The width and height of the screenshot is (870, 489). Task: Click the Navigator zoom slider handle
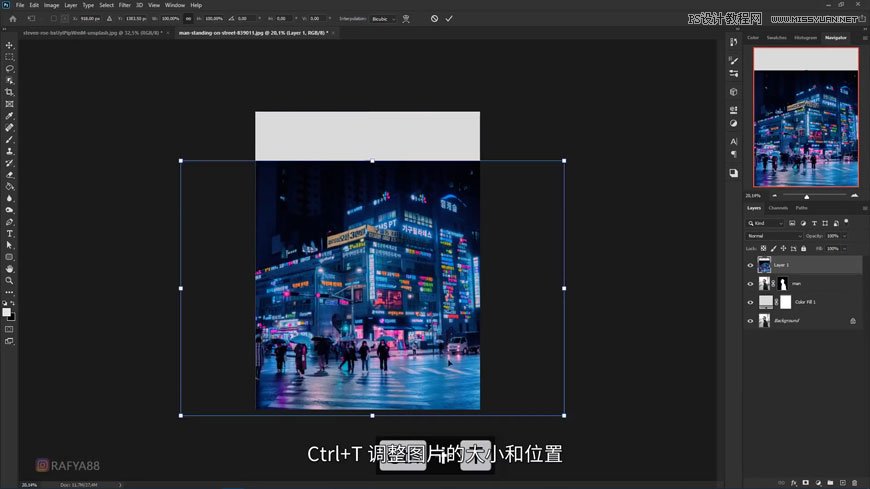tap(807, 196)
